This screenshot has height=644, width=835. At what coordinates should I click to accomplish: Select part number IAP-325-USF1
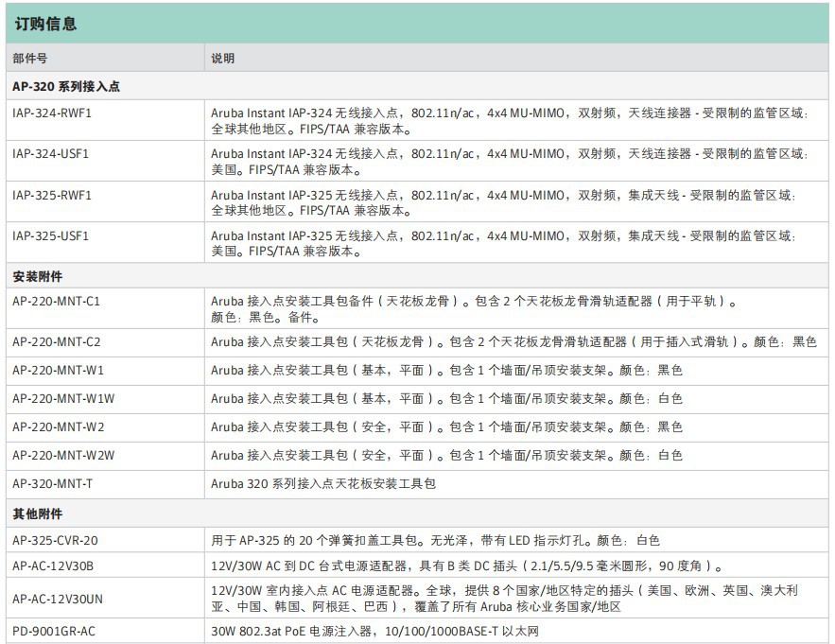coord(50,236)
